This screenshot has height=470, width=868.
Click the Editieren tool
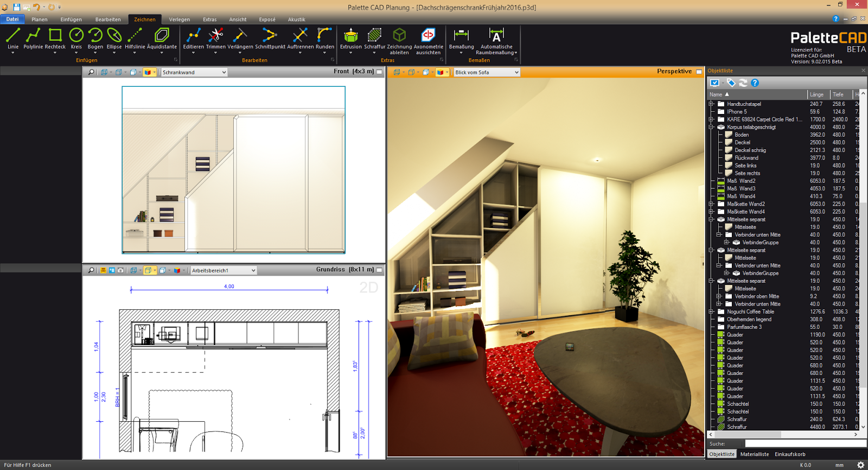tap(193, 40)
